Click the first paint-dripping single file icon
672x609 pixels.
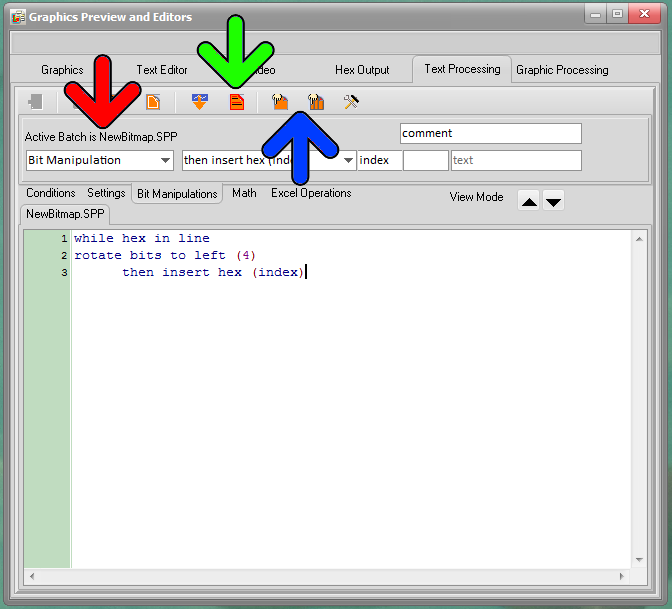pos(280,102)
